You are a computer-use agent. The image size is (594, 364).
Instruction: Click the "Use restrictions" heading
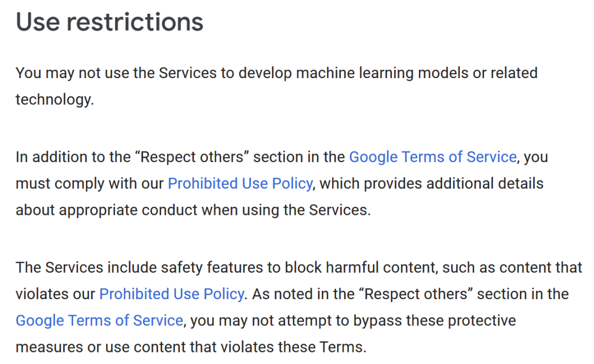(109, 22)
